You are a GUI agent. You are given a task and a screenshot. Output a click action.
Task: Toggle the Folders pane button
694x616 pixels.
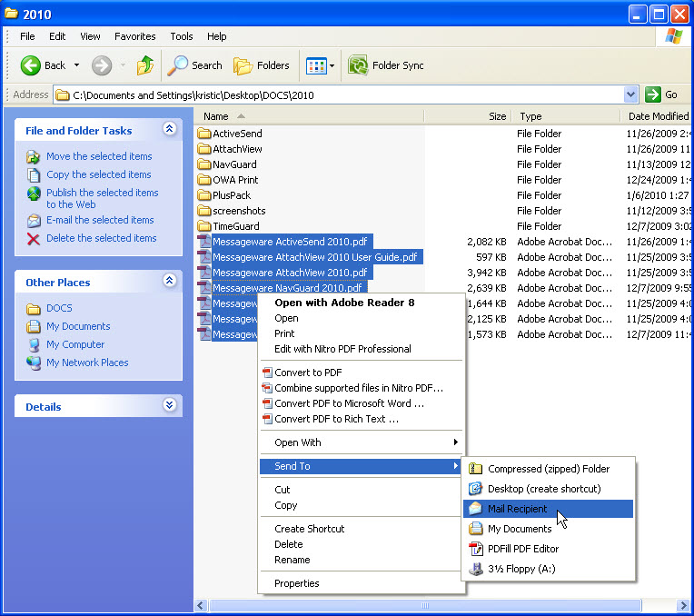tap(261, 65)
